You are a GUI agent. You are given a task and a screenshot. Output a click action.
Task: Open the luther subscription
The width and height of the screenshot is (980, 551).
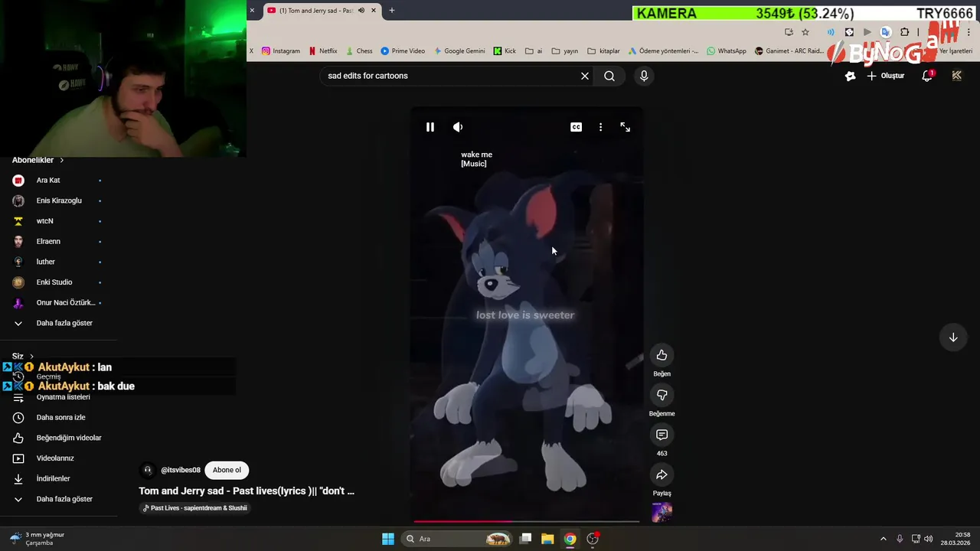tap(58, 262)
